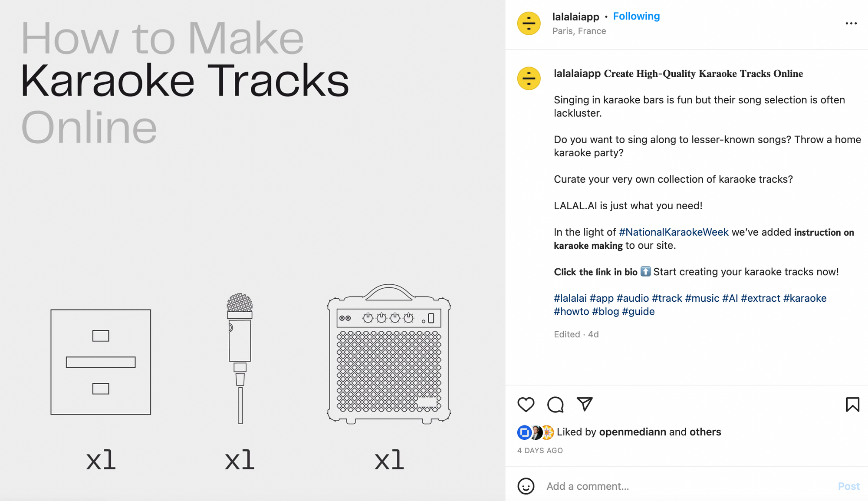
Task: Open comments with the speech bubble icon
Action: [x=555, y=405]
